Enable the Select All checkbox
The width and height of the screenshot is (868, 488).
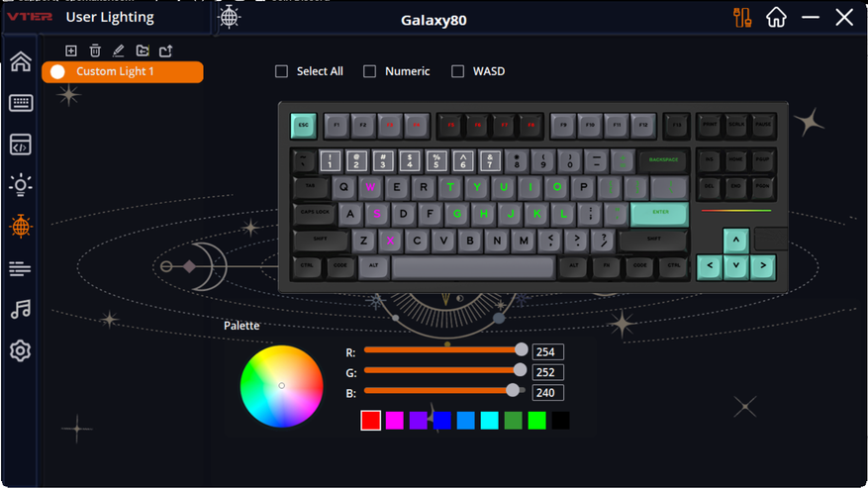[x=282, y=71]
